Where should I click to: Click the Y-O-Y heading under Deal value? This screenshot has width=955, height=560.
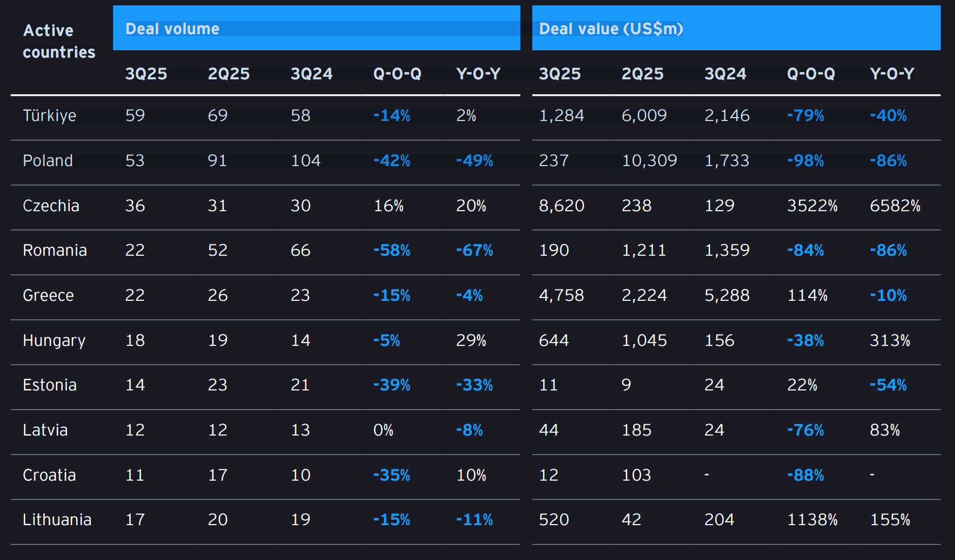[x=892, y=74]
